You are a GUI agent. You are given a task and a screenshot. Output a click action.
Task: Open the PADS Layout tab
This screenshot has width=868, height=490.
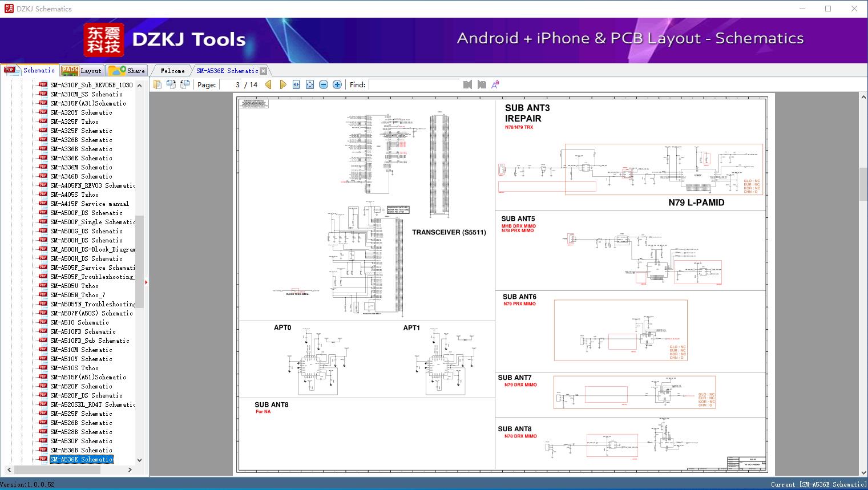click(82, 71)
